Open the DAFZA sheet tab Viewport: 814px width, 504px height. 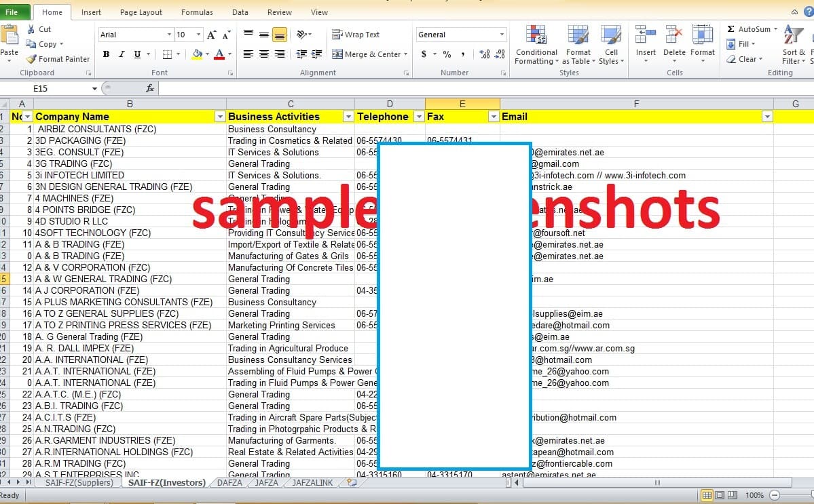coord(230,482)
